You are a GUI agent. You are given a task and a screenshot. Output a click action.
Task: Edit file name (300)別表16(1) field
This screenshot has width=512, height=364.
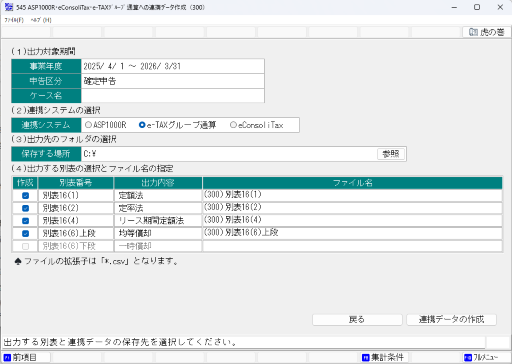pos(352,196)
